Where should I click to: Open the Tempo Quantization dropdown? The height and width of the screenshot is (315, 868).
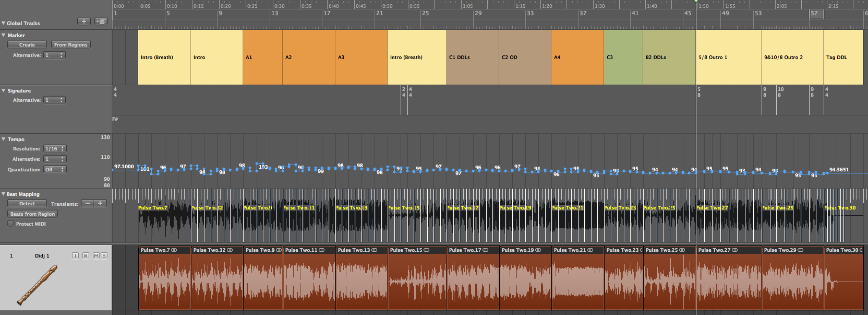click(x=54, y=170)
